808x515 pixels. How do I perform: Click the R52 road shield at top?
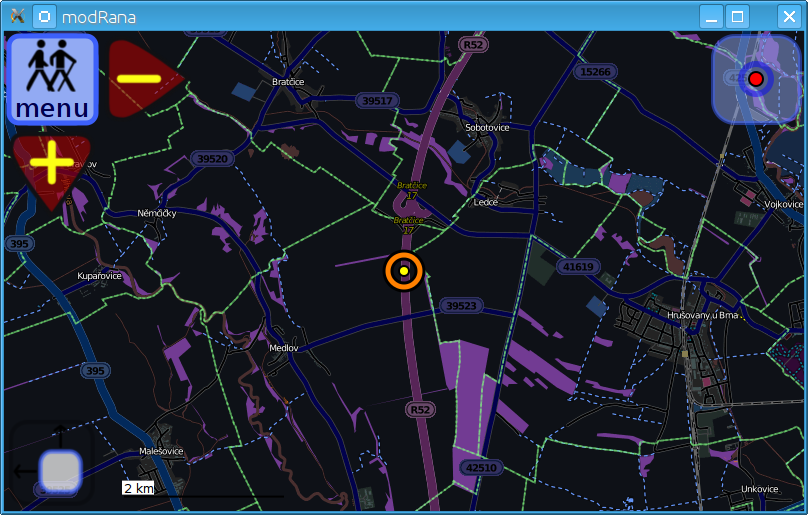click(x=473, y=45)
